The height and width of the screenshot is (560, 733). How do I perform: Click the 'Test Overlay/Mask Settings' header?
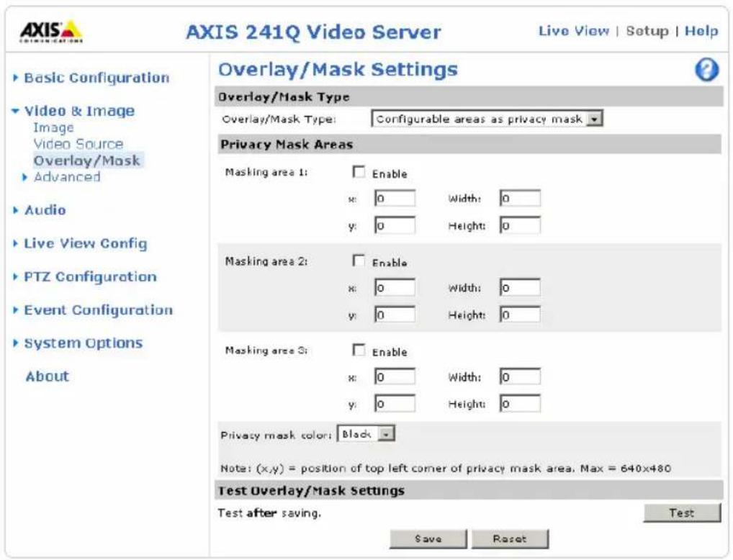311,491
